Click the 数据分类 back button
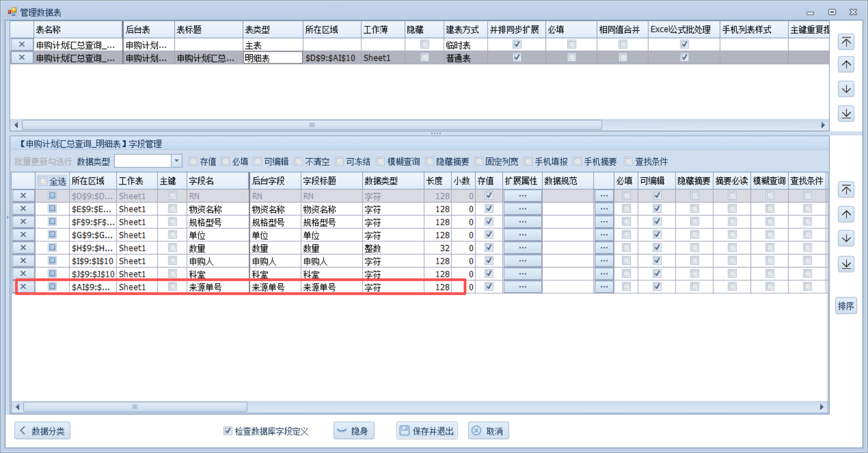The image size is (868, 453). pyautogui.click(x=43, y=431)
